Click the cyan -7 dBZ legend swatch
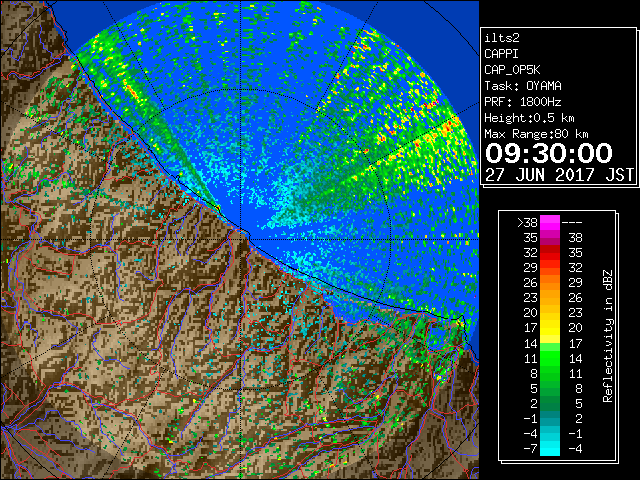 [x=550, y=448]
